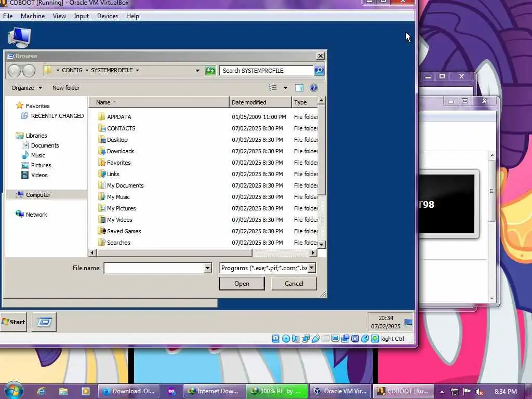Click the host volume tray icon
This screenshot has height=399, width=532.
tap(479, 392)
